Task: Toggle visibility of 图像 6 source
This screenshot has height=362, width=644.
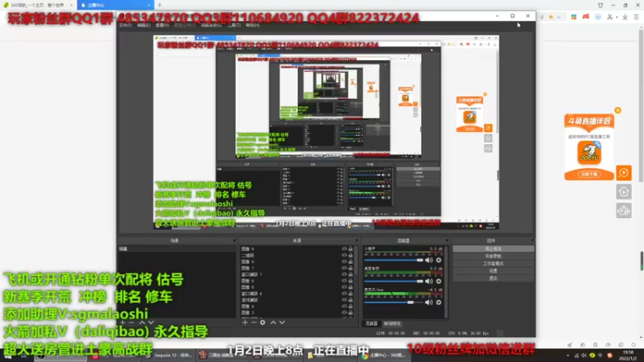Action: (x=345, y=281)
